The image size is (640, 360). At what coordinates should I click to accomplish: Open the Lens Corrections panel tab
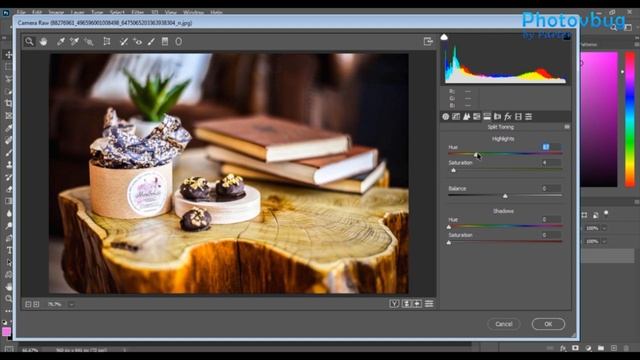click(x=497, y=117)
